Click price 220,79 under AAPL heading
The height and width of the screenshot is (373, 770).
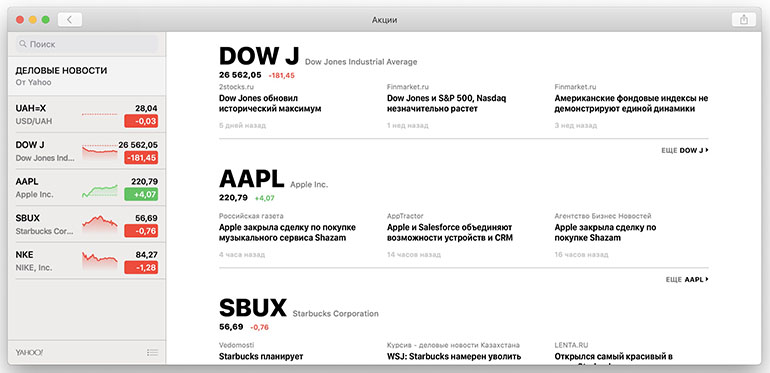click(233, 198)
